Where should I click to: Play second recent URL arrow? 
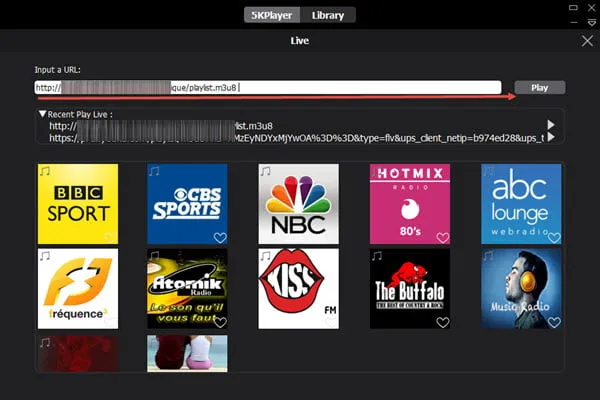tap(550, 138)
